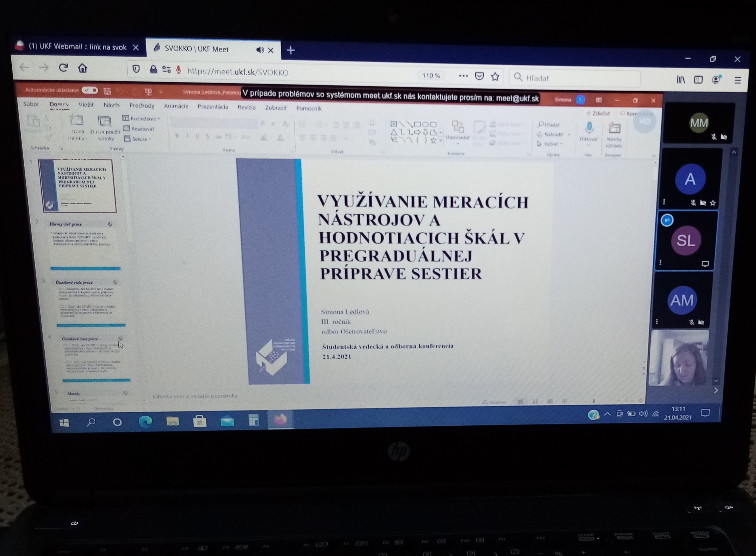The height and width of the screenshot is (556, 756).
Task: Start slideshow from the title bar icon
Action: pyautogui.click(x=148, y=92)
